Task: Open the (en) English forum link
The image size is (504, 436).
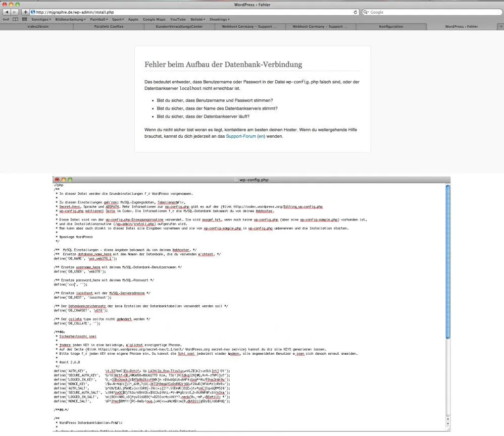Action: tap(261, 136)
